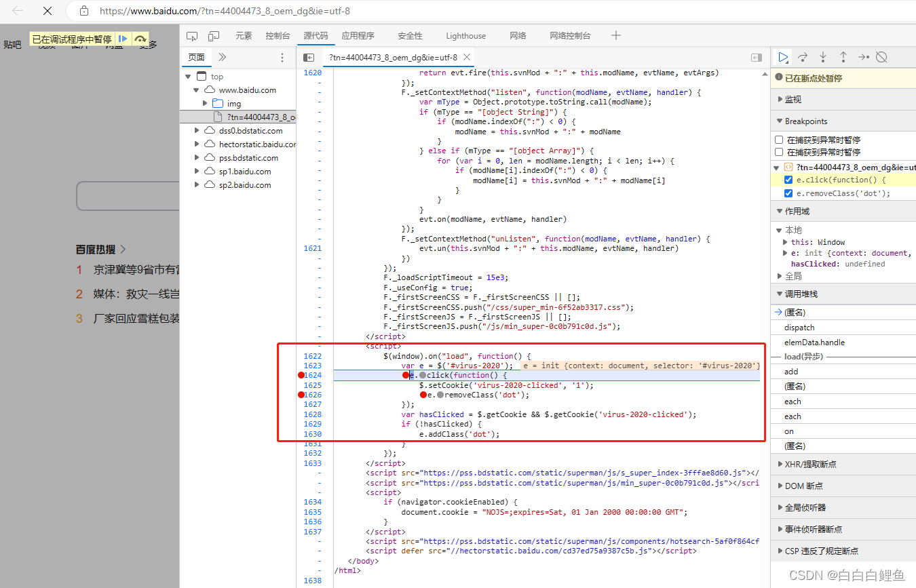Click the single Step arrow icon
The width and height of the screenshot is (916, 588).
[x=862, y=57]
